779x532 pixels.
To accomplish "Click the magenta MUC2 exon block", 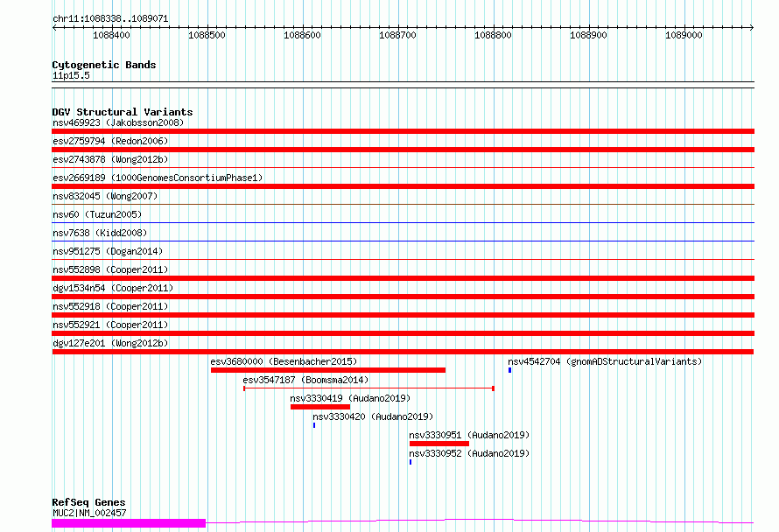I will (x=129, y=523).
